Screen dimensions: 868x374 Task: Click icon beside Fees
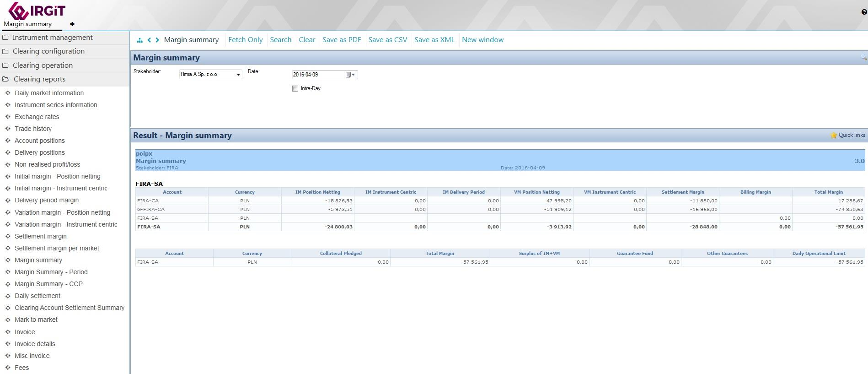click(x=8, y=368)
